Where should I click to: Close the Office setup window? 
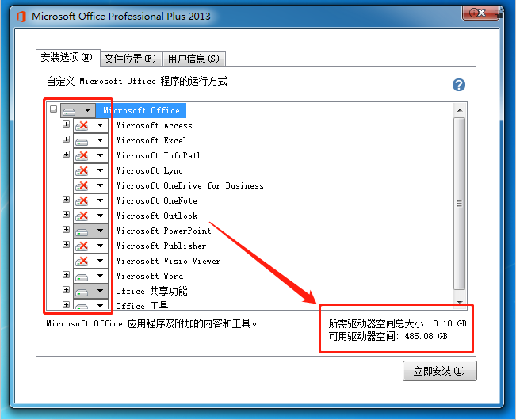click(480, 13)
